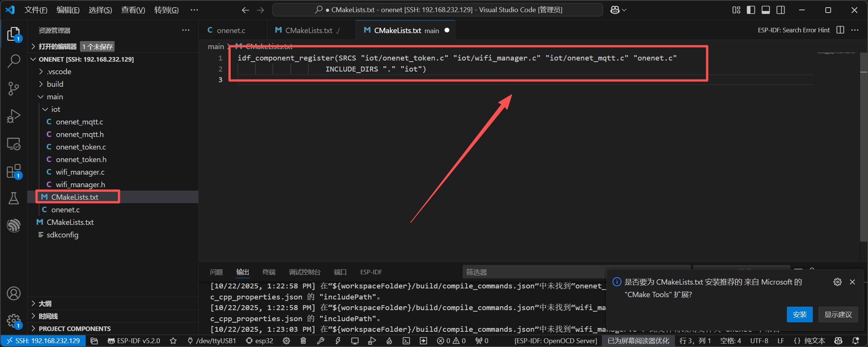This screenshot has width=868, height=347.
Task: Click 显示建议 in the CMake Tools prompt
Action: pyautogui.click(x=838, y=314)
